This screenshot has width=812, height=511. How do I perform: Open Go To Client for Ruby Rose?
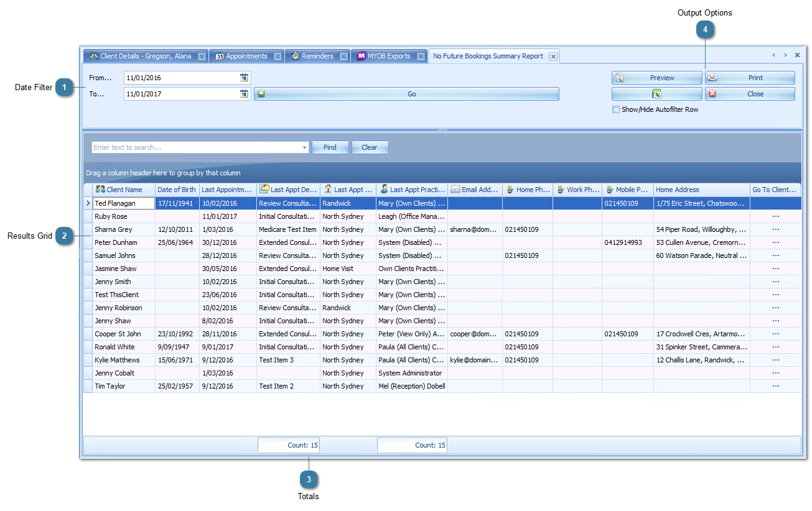775,216
